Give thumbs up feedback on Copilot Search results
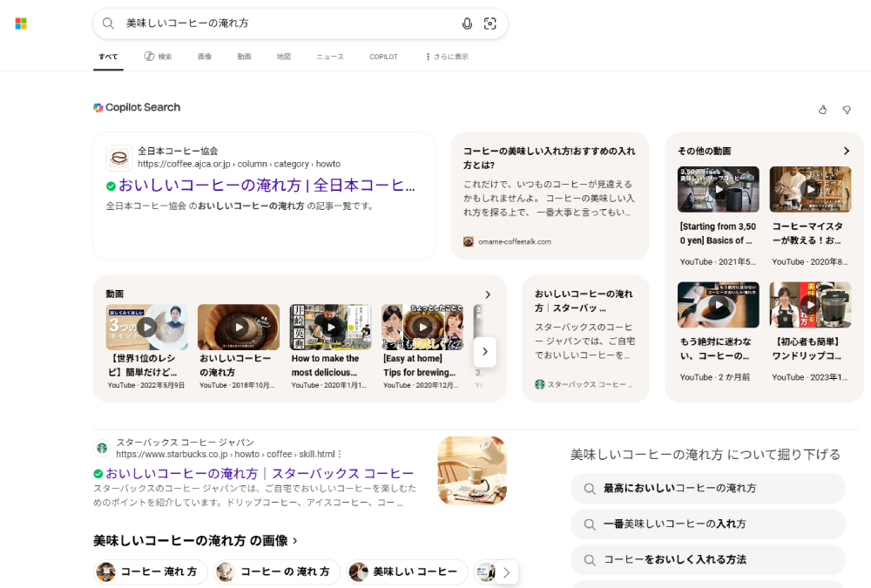This screenshot has height=588, width=871. (822, 110)
